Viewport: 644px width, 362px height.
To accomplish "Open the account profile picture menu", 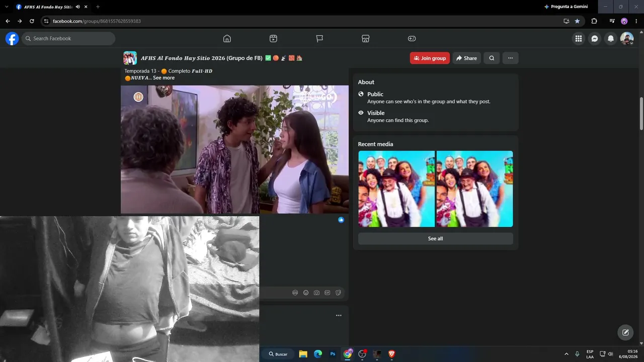I will pyautogui.click(x=627, y=39).
